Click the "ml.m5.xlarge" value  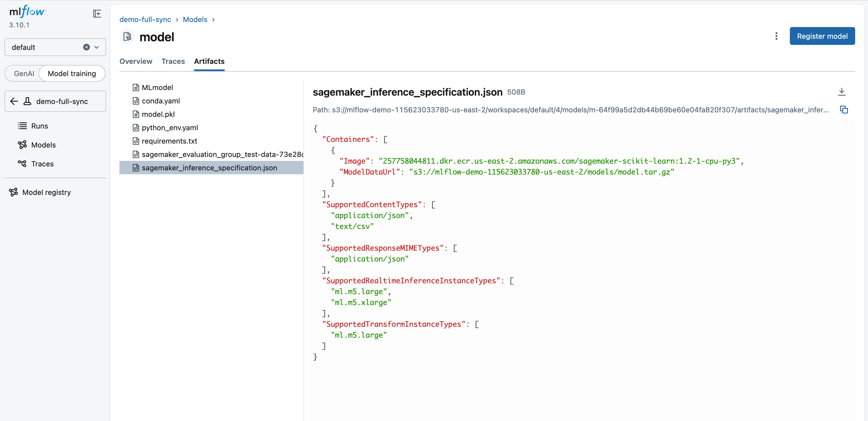361,303
